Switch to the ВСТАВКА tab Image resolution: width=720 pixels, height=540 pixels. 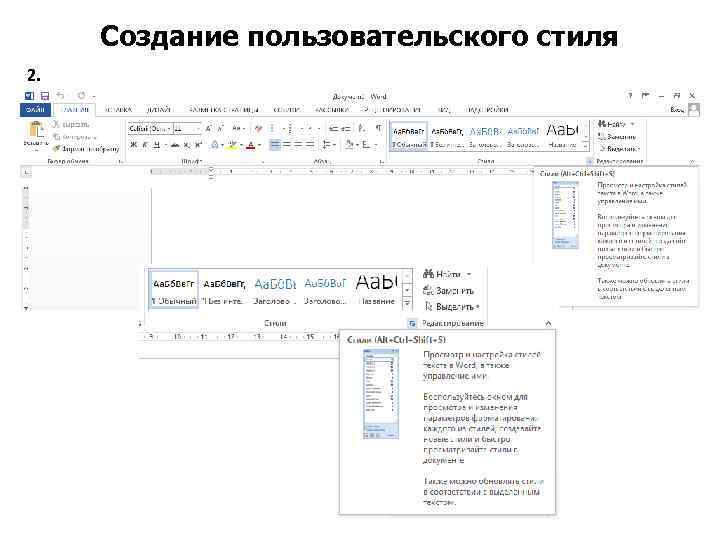point(118,110)
